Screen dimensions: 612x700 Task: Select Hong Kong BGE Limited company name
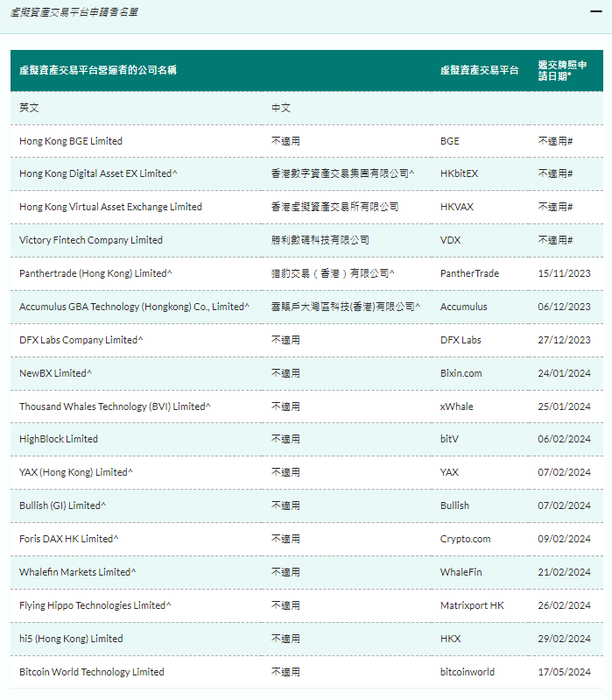pos(70,141)
